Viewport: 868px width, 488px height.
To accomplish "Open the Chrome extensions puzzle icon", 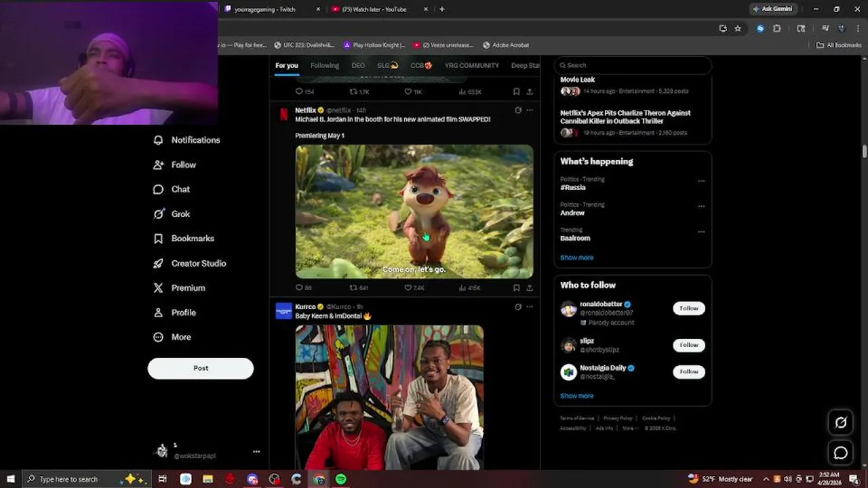I will pyautogui.click(x=777, y=28).
